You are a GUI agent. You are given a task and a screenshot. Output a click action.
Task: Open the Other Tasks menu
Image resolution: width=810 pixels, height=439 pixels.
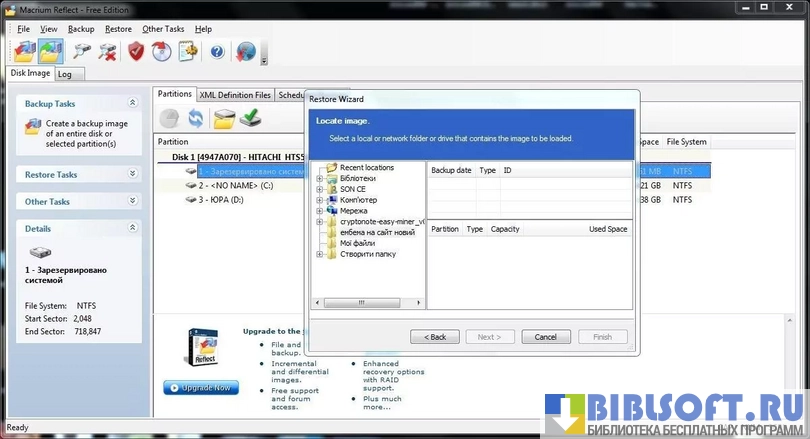click(163, 29)
